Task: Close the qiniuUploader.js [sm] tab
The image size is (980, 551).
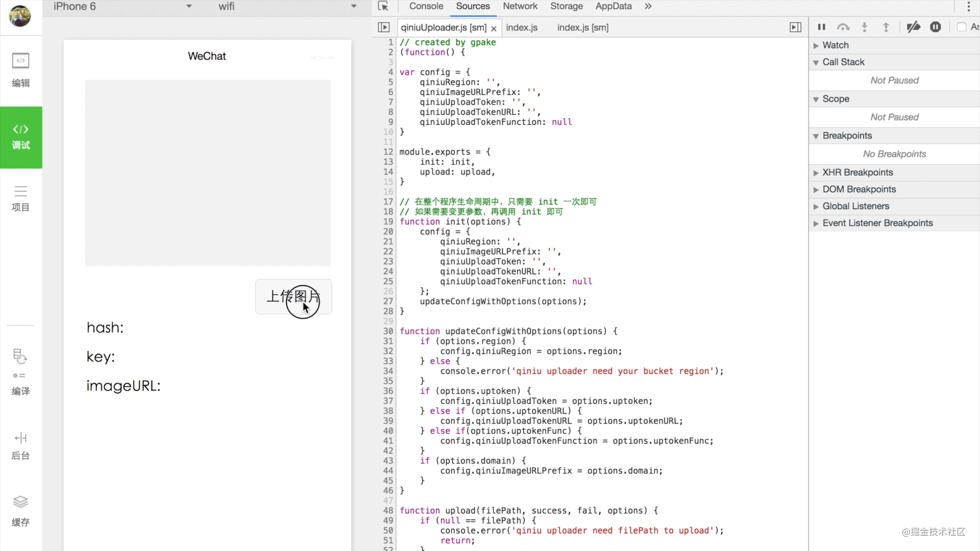Action: [x=494, y=29]
